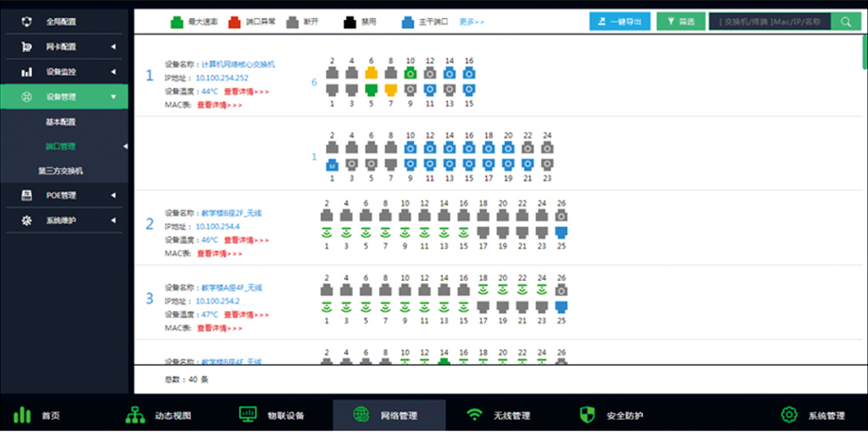868x433 pixels.
Task: Click the 筛选 filter button
Action: tap(680, 21)
